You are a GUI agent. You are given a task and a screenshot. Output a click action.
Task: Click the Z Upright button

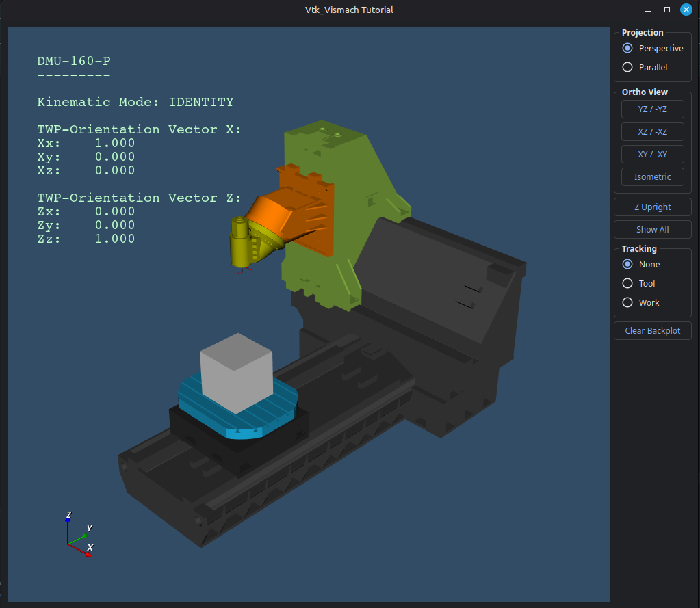652,207
